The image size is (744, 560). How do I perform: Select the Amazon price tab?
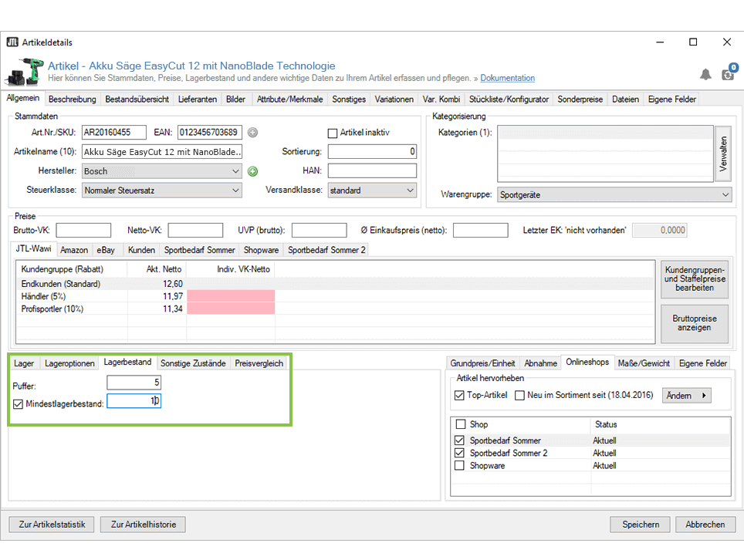[x=74, y=250]
